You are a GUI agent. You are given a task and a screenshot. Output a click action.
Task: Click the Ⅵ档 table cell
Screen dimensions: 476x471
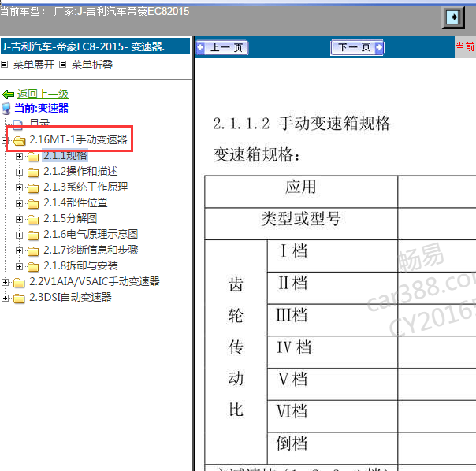pyautogui.click(x=333, y=416)
